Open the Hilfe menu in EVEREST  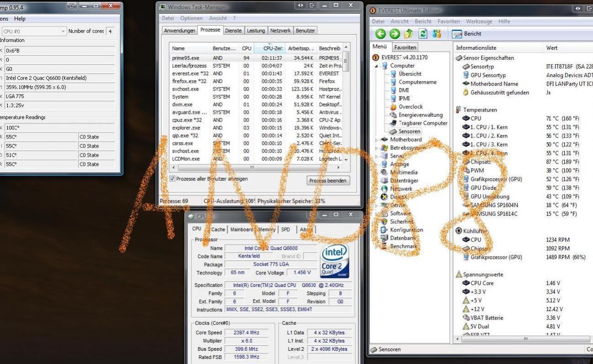point(504,21)
